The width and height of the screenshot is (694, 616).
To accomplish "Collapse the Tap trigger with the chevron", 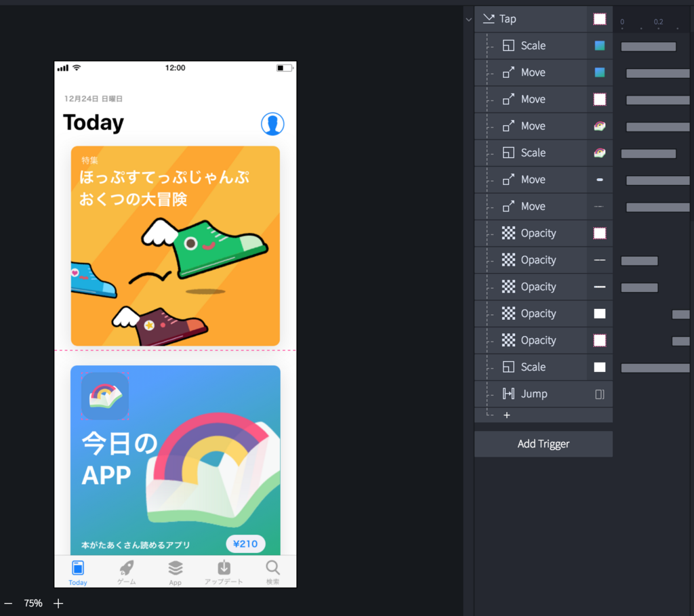I will click(x=469, y=20).
